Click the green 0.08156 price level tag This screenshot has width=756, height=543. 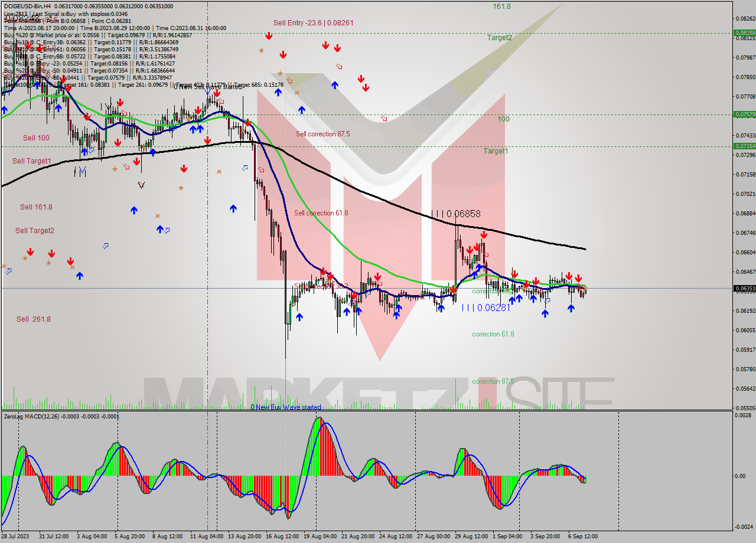[744, 33]
